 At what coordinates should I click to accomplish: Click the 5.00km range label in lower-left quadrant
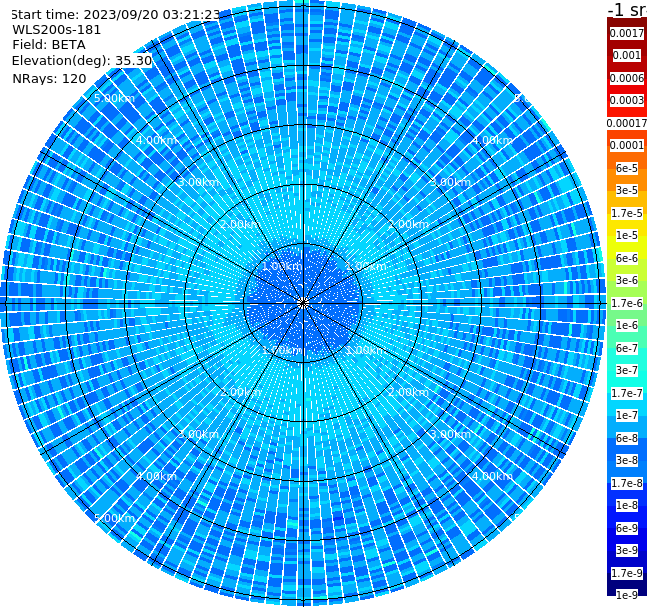(114, 518)
